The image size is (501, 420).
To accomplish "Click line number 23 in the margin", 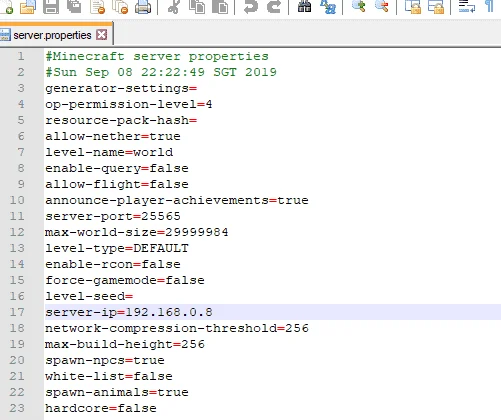I will click(x=17, y=408).
